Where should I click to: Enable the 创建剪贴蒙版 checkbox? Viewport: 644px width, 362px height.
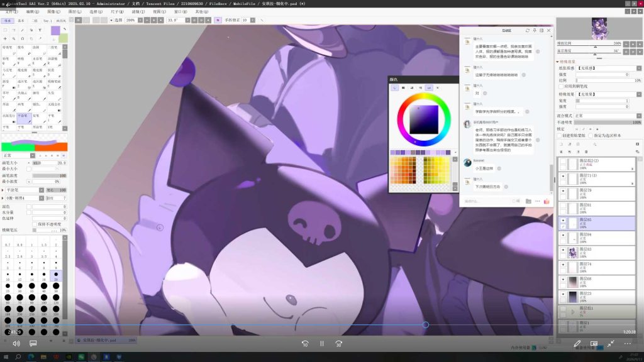(559, 136)
